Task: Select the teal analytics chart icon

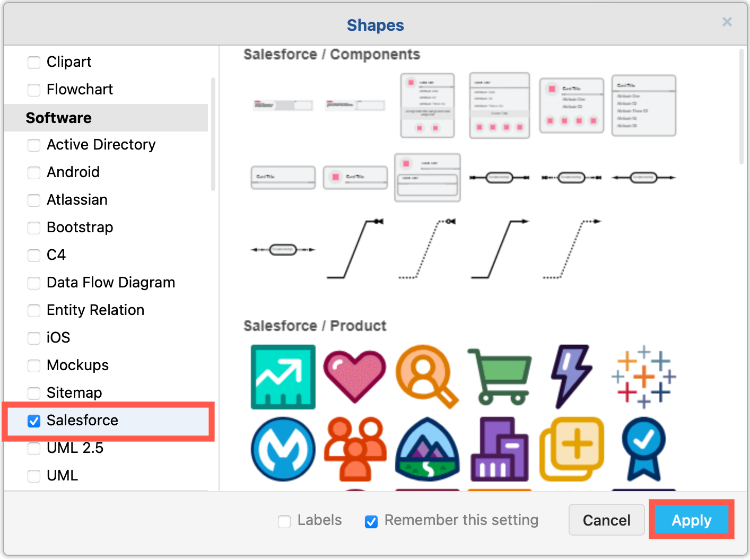Action: pyautogui.click(x=283, y=377)
